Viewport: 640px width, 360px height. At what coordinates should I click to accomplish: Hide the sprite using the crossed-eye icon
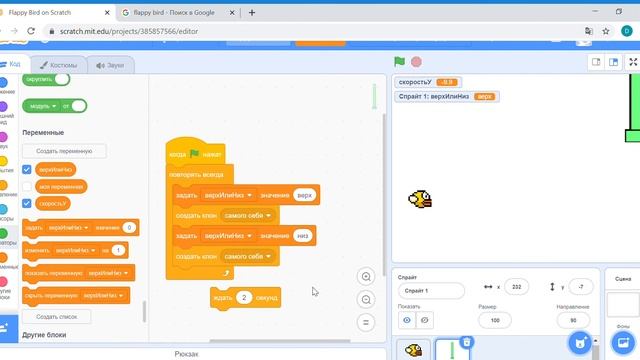pos(424,320)
